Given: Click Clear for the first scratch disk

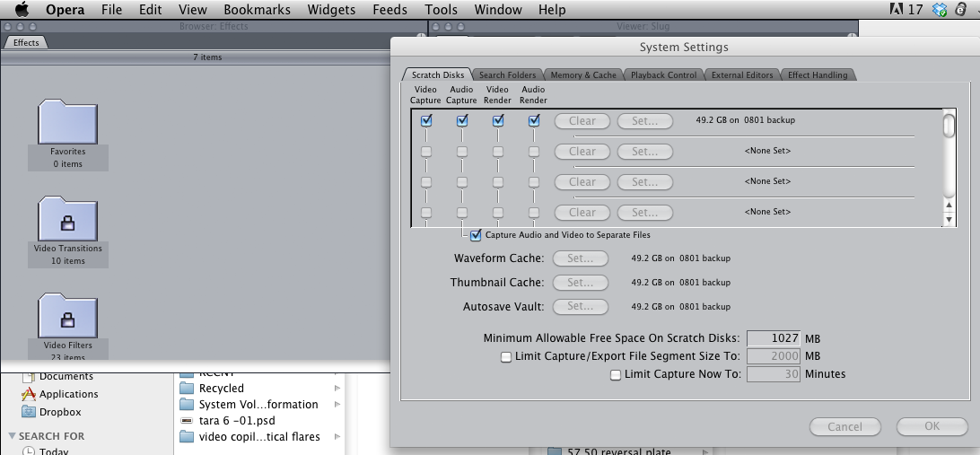Looking at the screenshot, I should click(582, 120).
